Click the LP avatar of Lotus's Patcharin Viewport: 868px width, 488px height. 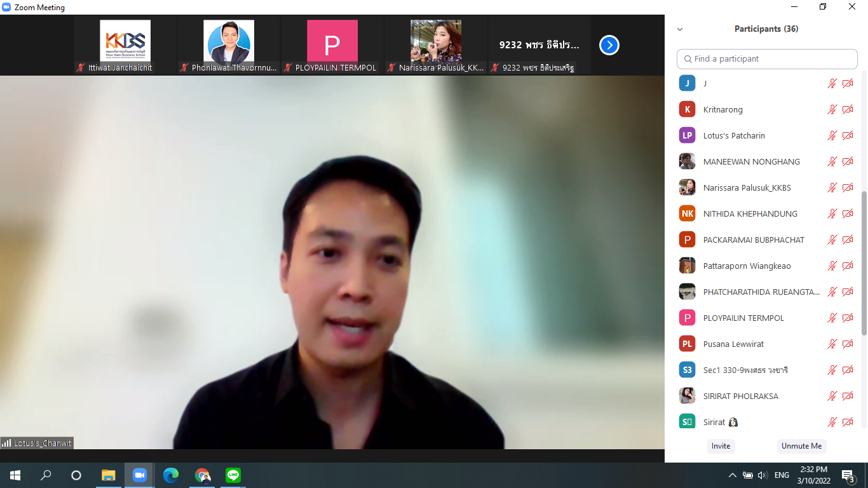(687, 135)
